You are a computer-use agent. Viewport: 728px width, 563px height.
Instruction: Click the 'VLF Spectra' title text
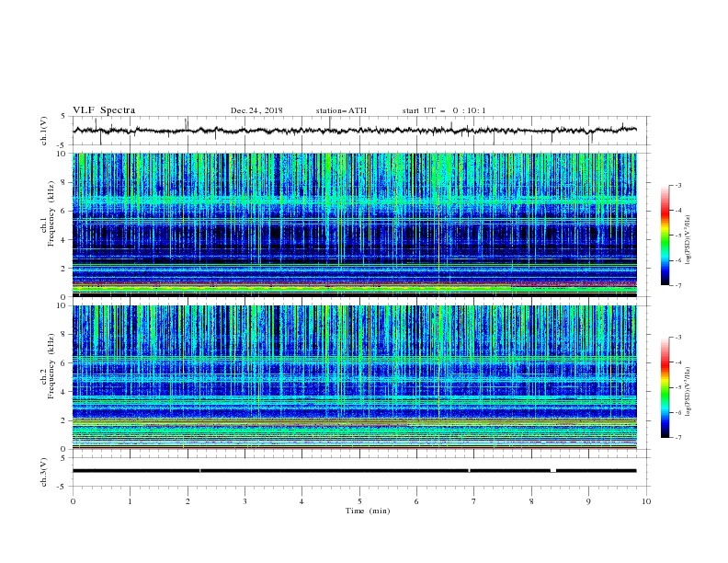pyautogui.click(x=104, y=110)
